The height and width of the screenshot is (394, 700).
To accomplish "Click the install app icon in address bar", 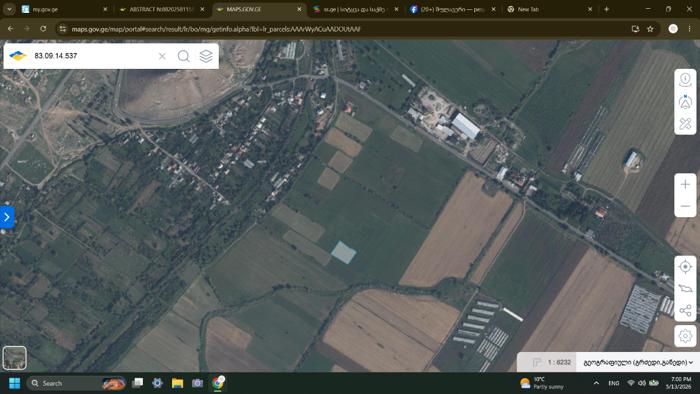I will (x=635, y=29).
